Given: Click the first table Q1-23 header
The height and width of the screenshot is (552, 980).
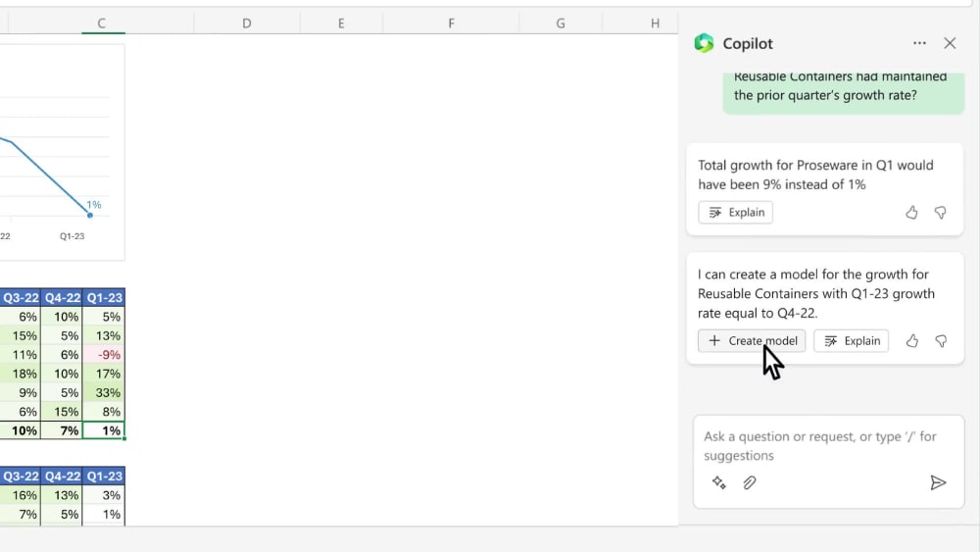Looking at the screenshot, I should (104, 297).
